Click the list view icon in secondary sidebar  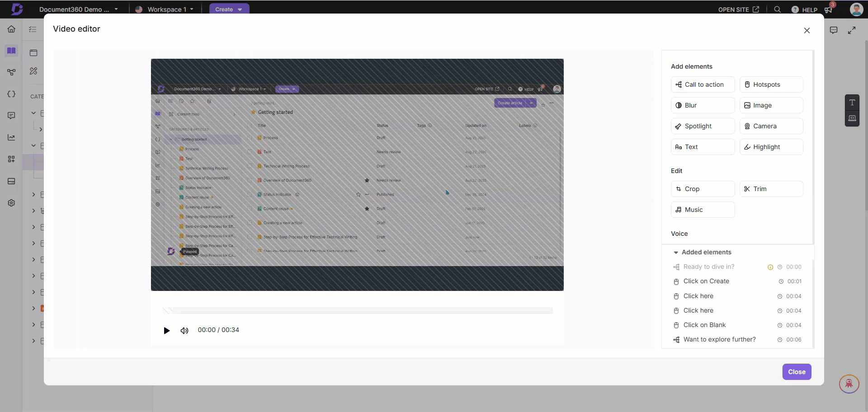point(33,29)
